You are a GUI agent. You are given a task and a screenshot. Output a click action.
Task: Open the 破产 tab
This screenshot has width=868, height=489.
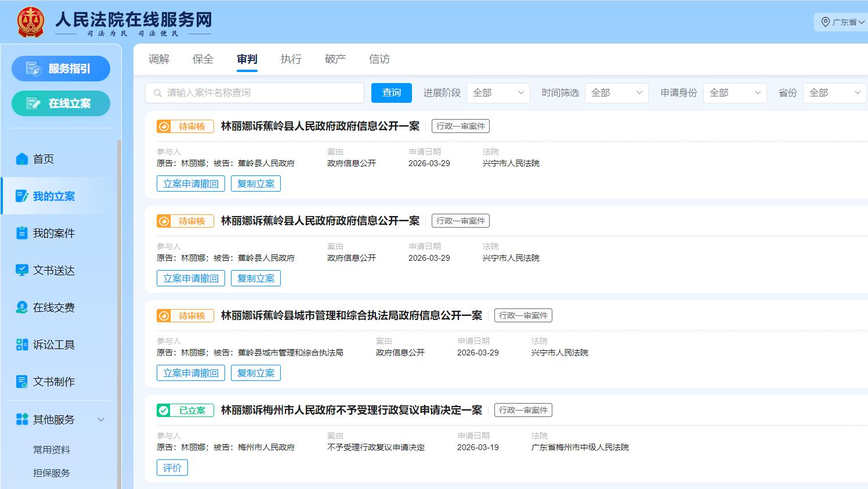coord(335,59)
